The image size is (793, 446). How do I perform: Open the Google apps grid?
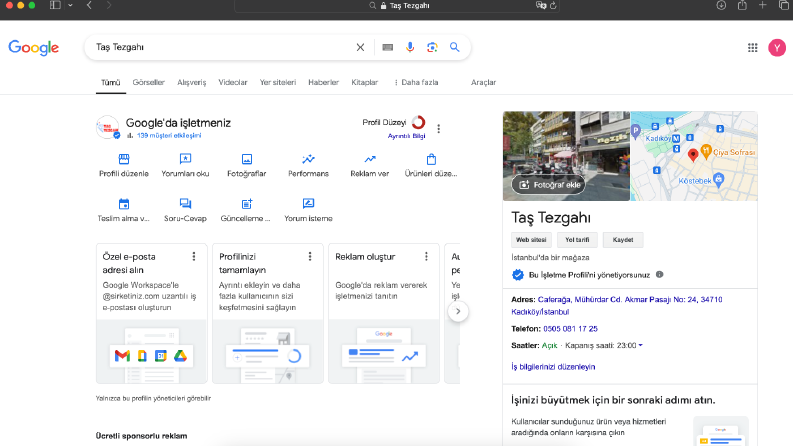click(753, 48)
